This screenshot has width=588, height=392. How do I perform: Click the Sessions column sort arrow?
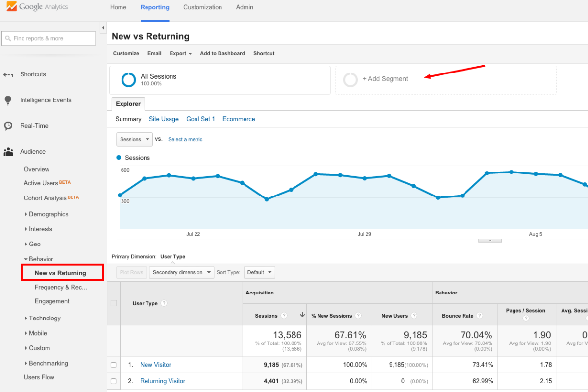[x=302, y=315]
